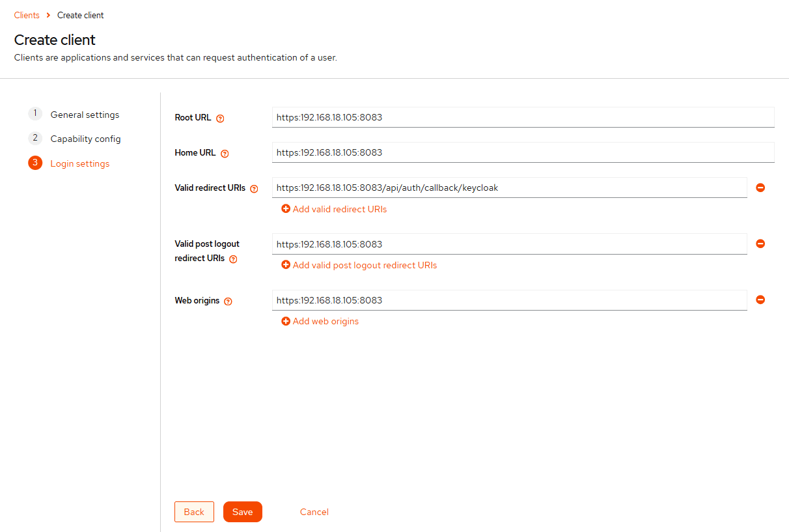Viewport: 789px width, 532px height.
Task: Click the breadcrumb chevron separator
Action: coord(49,15)
